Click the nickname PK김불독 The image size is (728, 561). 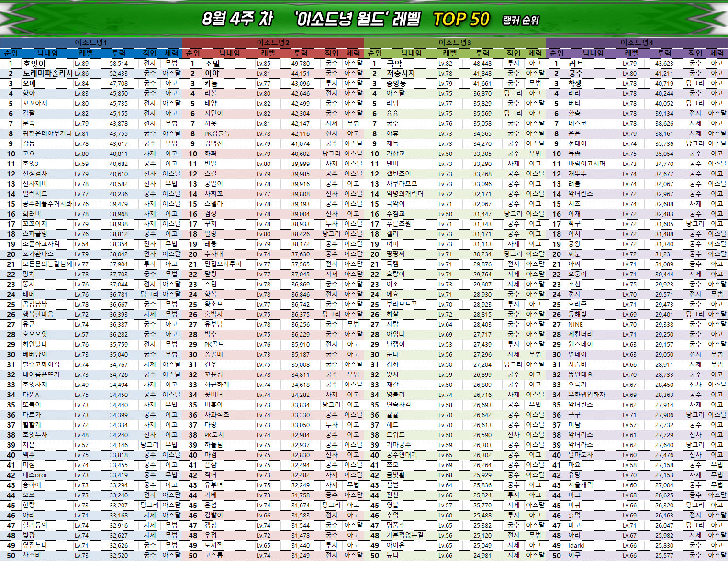[217, 133]
